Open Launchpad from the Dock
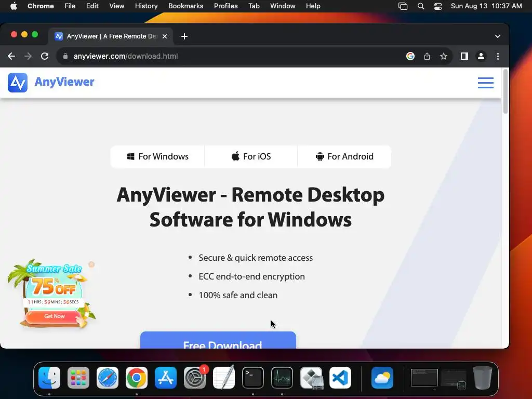This screenshot has width=532, height=399. pos(78,378)
